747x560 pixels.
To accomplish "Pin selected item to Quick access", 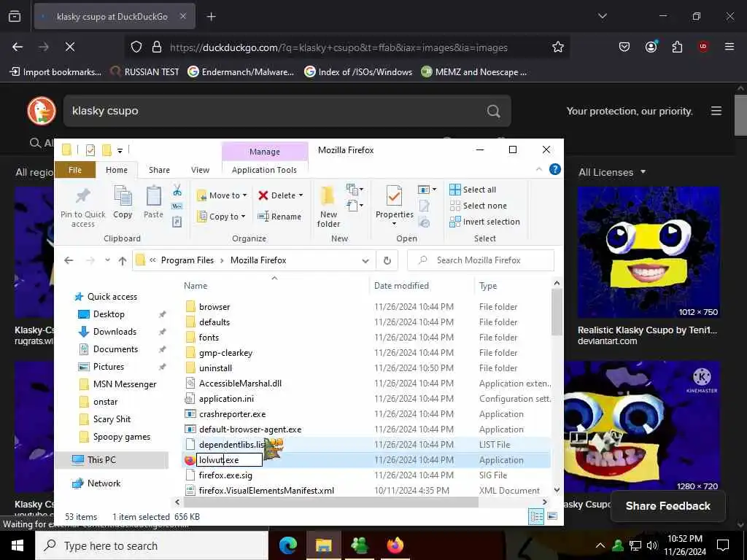I will (83, 206).
